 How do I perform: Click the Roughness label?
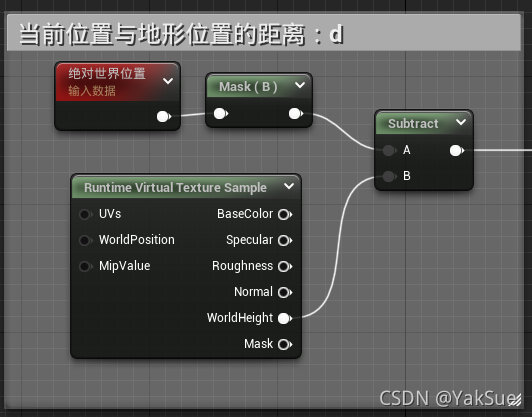pyautogui.click(x=242, y=266)
